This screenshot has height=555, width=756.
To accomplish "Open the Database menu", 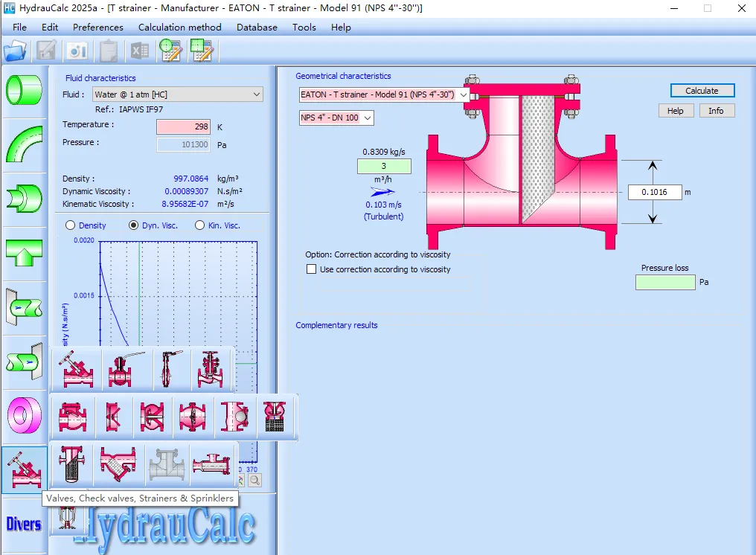I will [x=257, y=27].
